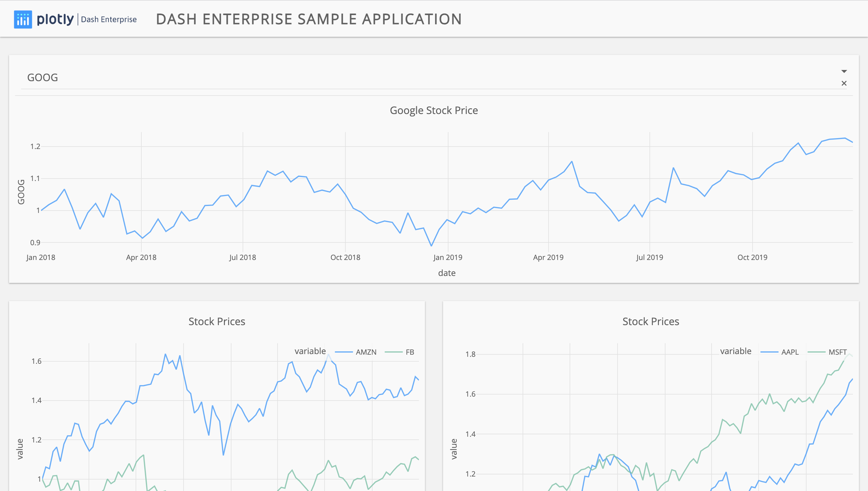Viewport: 868px width, 491px height.
Task: Click the left Stock Prices chart title
Action: (217, 322)
